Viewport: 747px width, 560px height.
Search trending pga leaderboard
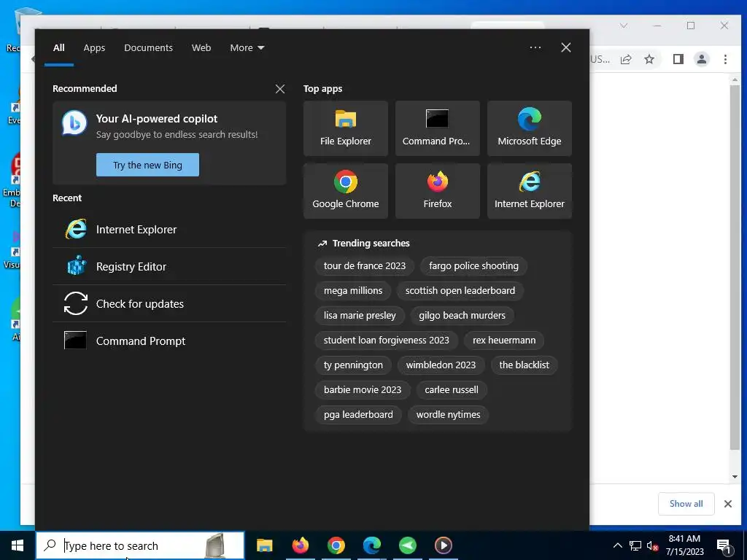[x=358, y=414]
